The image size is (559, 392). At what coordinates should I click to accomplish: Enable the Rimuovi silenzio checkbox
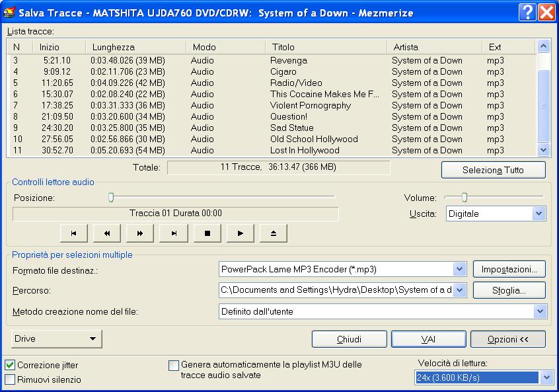pos(11,379)
